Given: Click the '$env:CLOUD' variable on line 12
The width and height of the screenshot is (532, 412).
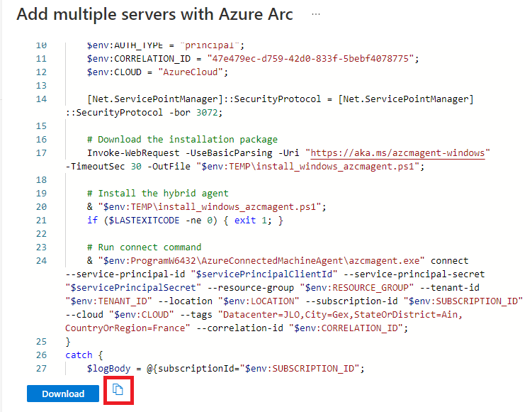Looking at the screenshot, I should coord(114,72).
